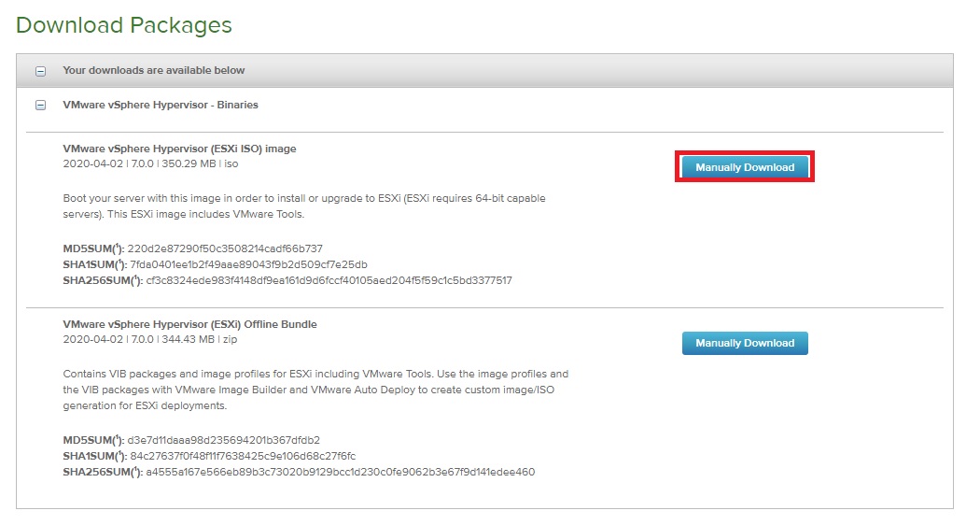The width and height of the screenshot is (980, 525).
Task: Click the Offline Bundle description starting 'Contains VIB packages'
Action: coord(315,390)
